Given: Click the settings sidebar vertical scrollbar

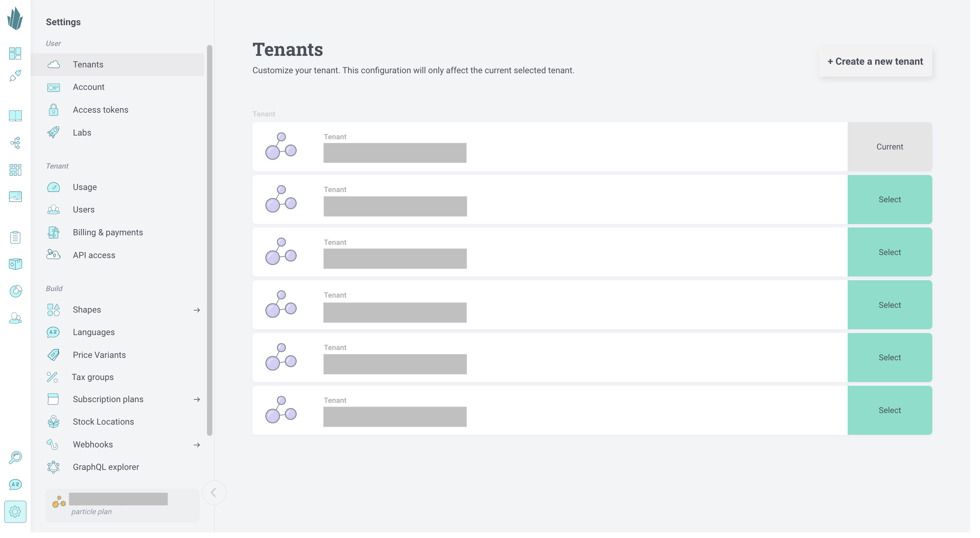Looking at the screenshot, I should tap(210, 240).
